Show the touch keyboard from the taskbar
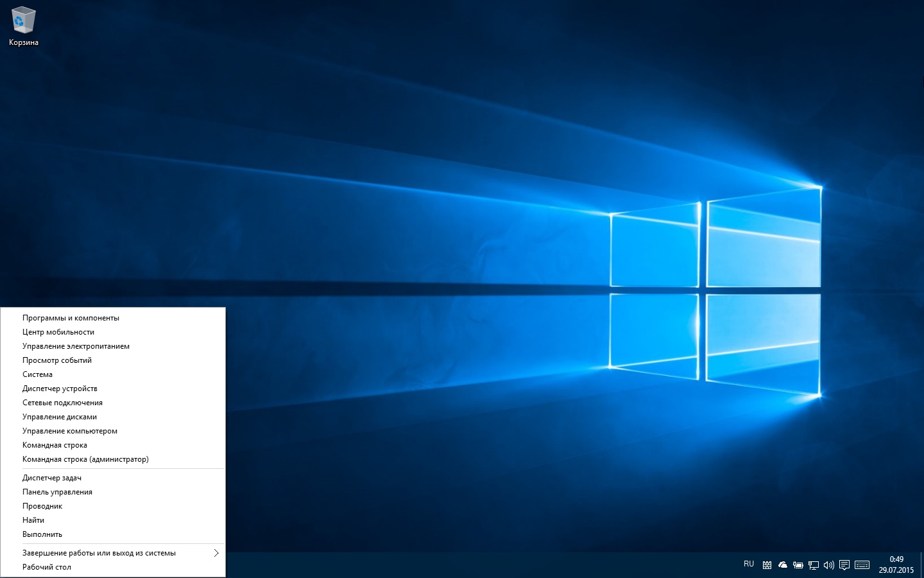Screen dimensions: 924x578 [x=862, y=565]
